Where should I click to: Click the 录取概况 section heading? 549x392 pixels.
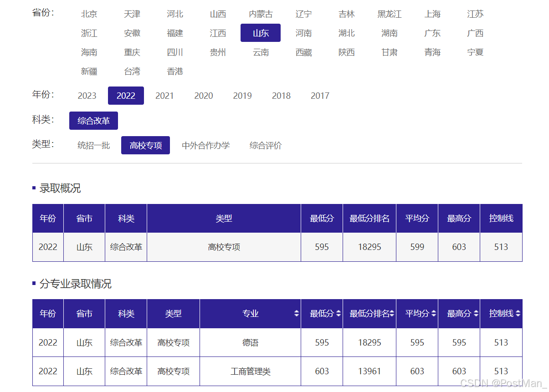click(60, 188)
